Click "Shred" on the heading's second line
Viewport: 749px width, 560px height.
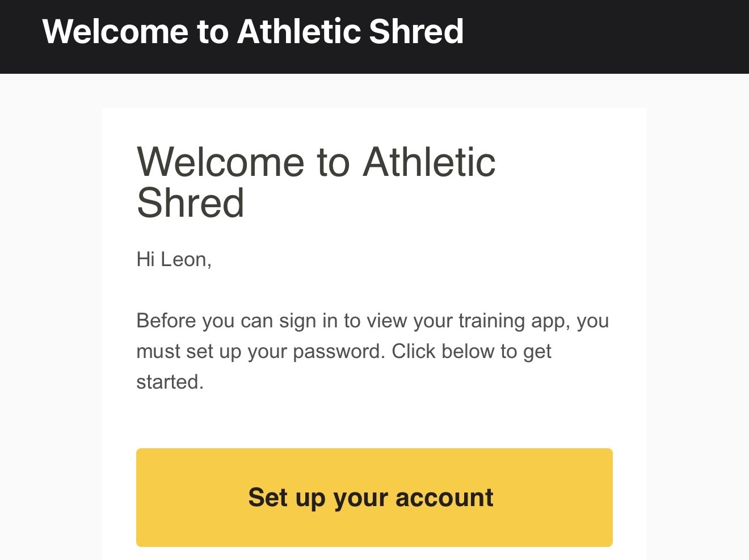[191, 203]
